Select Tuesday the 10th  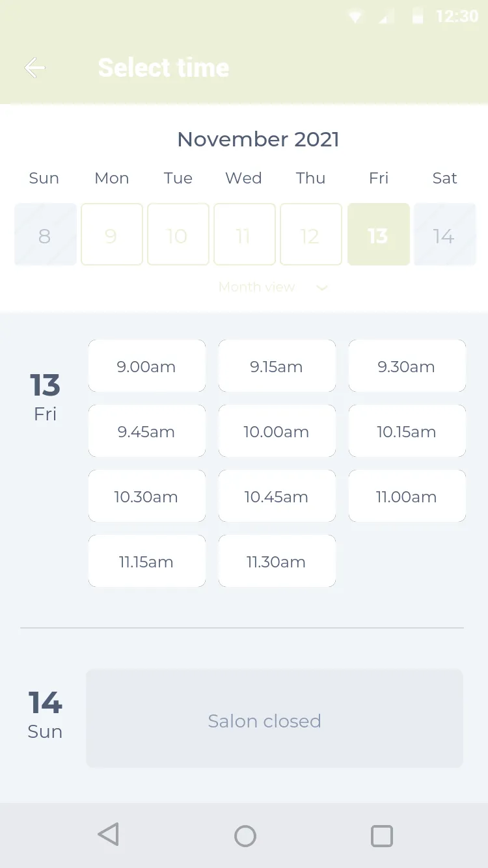(x=178, y=234)
